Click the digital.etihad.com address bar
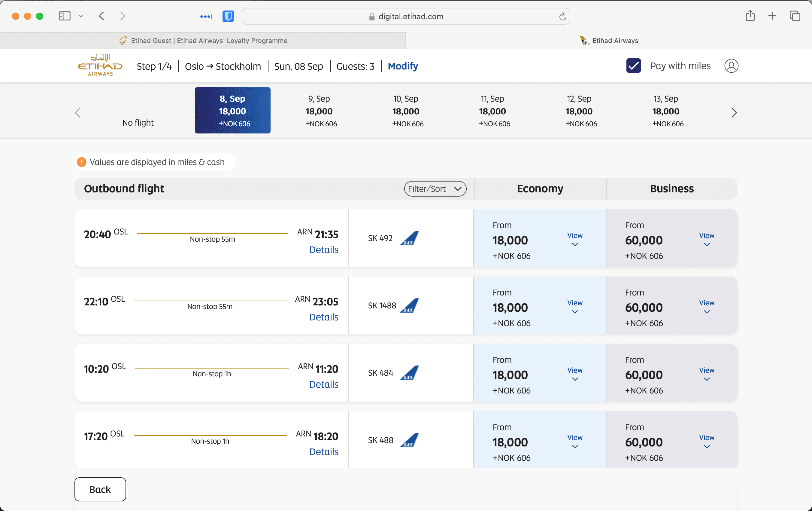This screenshot has height=511, width=812. point(406,16)
